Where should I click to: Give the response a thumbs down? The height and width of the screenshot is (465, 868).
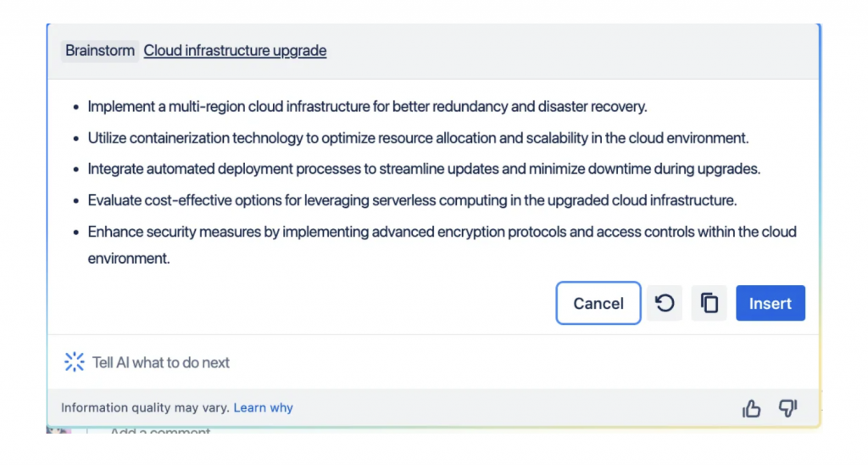click(788, 409)
